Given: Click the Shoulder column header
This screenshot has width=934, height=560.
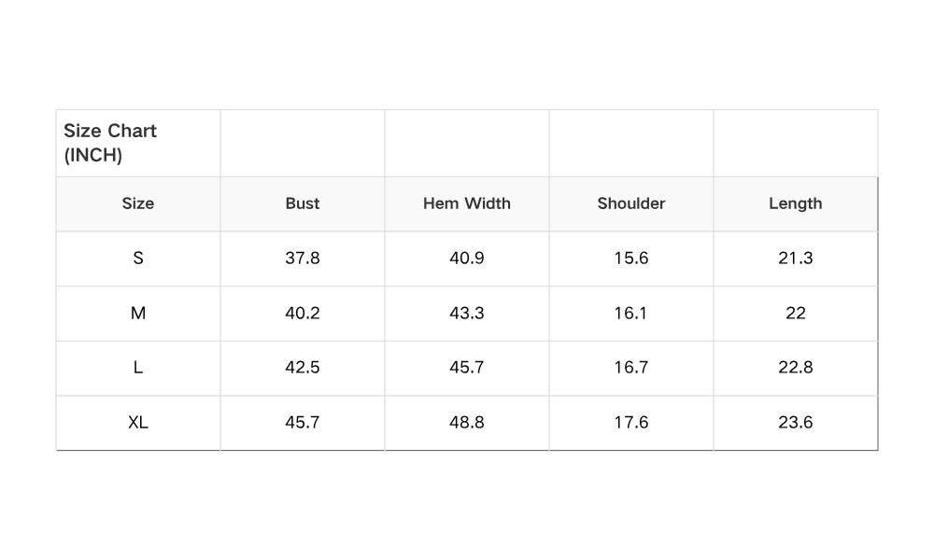Looking at the screenshot, I should (x=631, y=203).
